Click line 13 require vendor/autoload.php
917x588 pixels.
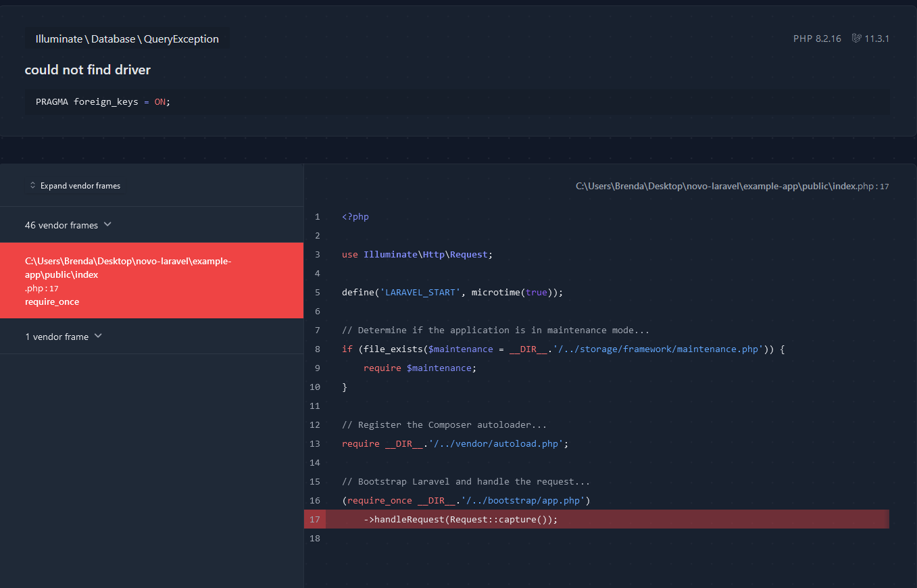click(x=455, y=443)
